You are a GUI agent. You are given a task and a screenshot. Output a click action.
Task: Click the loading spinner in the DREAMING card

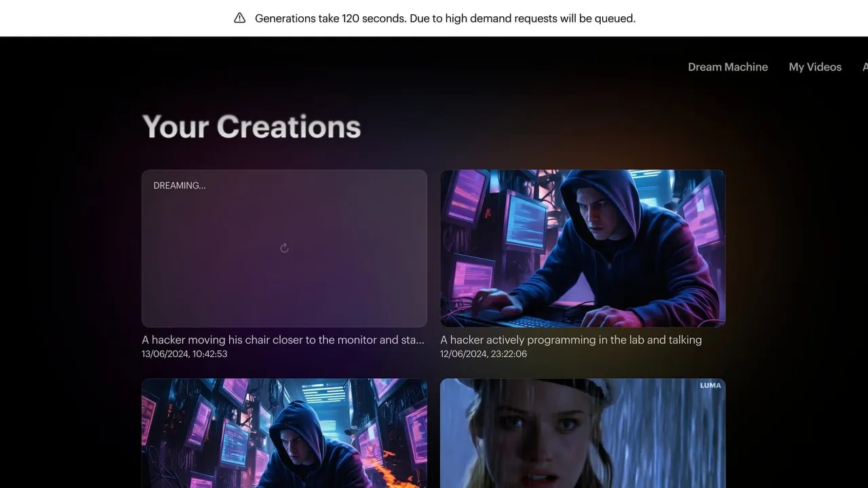point(284,248)
